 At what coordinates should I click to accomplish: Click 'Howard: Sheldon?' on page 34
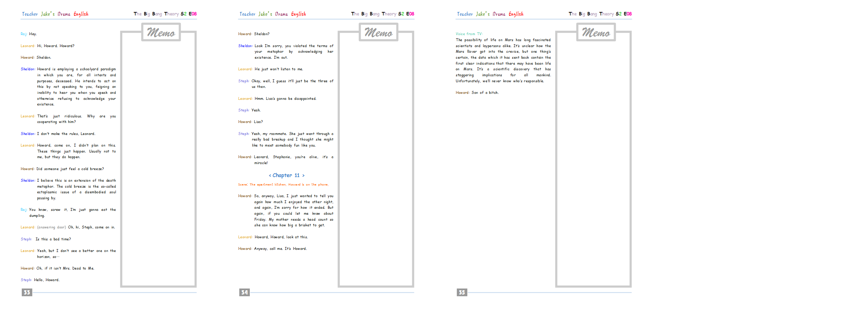(254, 34)
